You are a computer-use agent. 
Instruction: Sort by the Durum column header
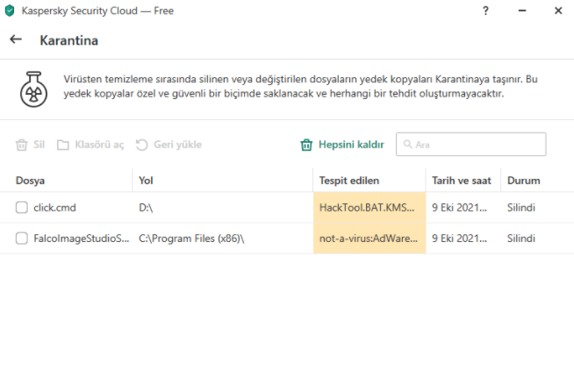(523, 181)
